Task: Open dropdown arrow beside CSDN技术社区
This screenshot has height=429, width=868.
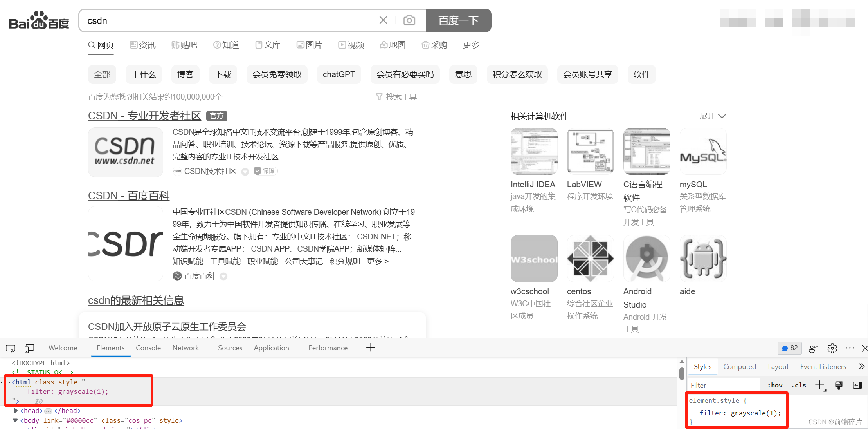Action: tap(245, 172)
